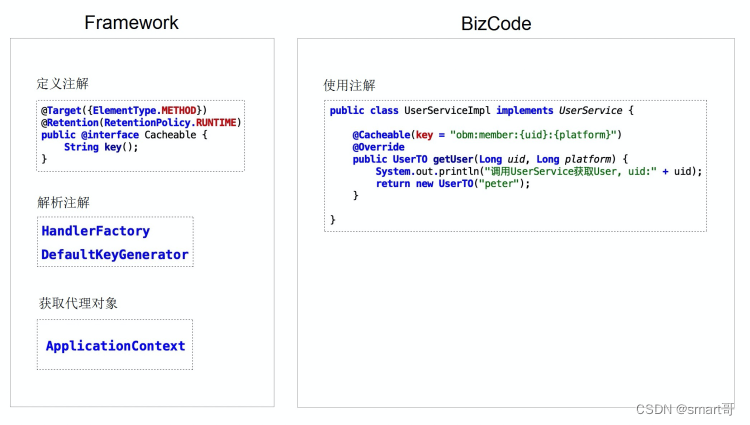The width and height of the screenshot is (750, 425).
Task: Click the String key(); line
Action: 101,147
